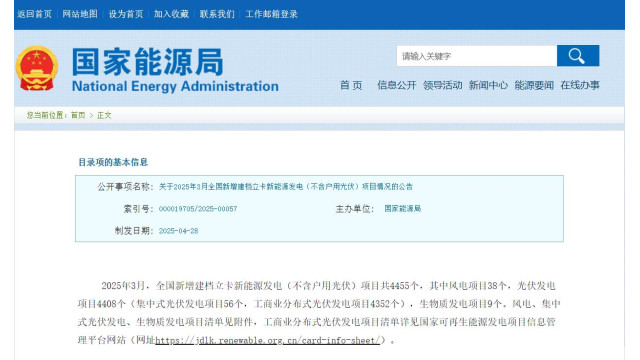Click the 国家能源局 site title

[x=148, y=62]
